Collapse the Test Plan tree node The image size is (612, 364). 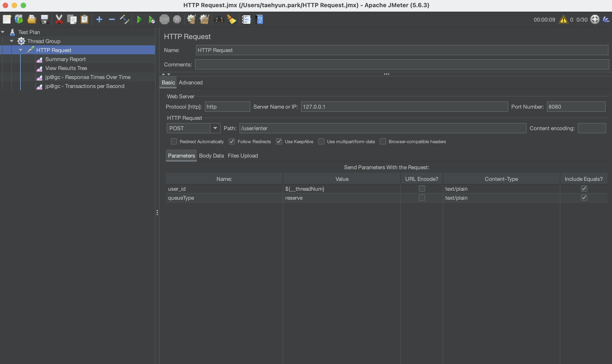tap(3, 32)
